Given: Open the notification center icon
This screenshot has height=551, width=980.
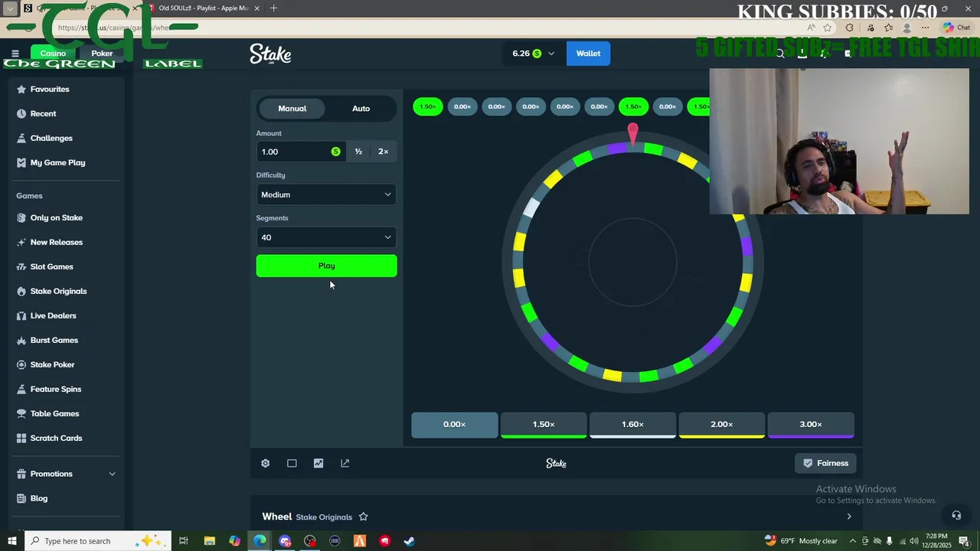Looking at the screenshot, I should click(964, 541).
